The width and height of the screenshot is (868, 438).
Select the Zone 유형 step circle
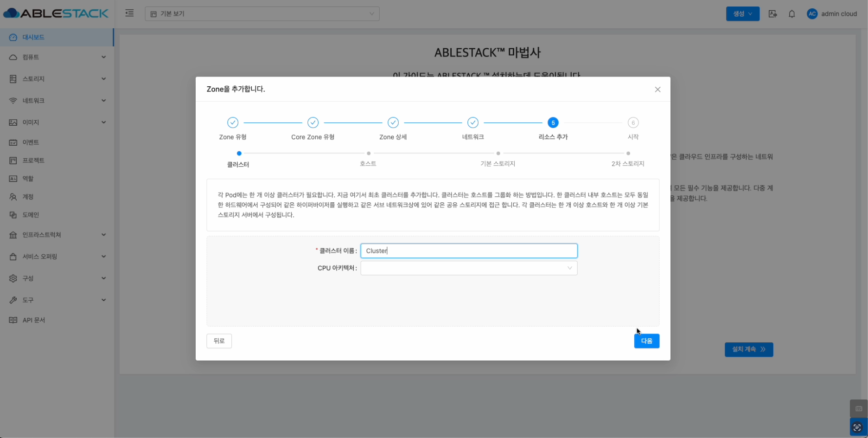point(233,122)
